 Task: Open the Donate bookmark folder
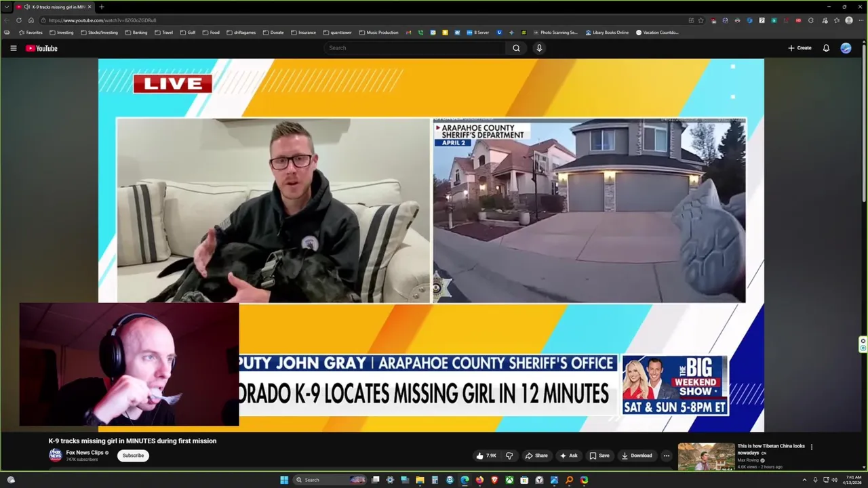(x=273, y=33)
